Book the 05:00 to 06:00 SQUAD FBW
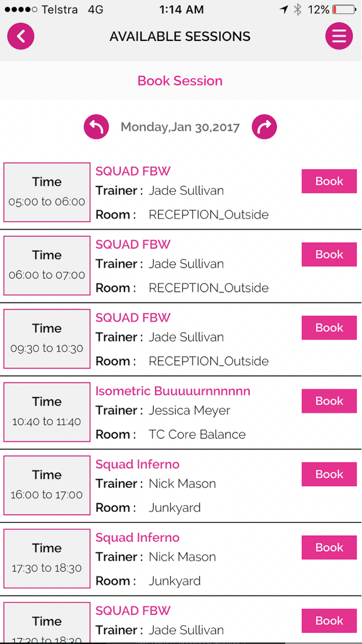The image size is (362, 644). click(329, 181)
